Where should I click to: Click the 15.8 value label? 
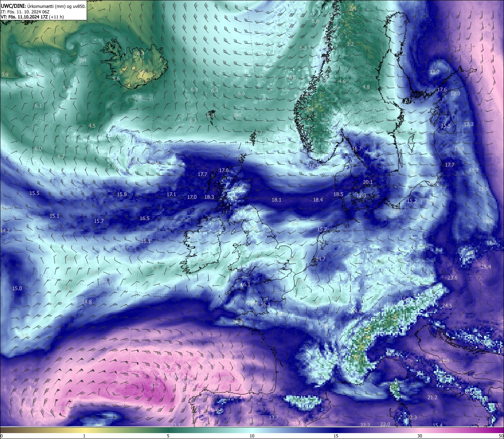coord(122,194)
